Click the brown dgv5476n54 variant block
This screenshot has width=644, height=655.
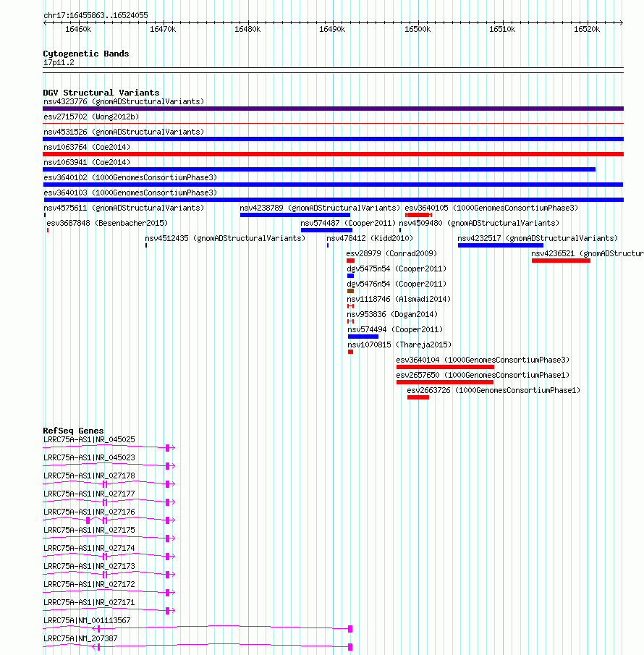coord(350,291)
